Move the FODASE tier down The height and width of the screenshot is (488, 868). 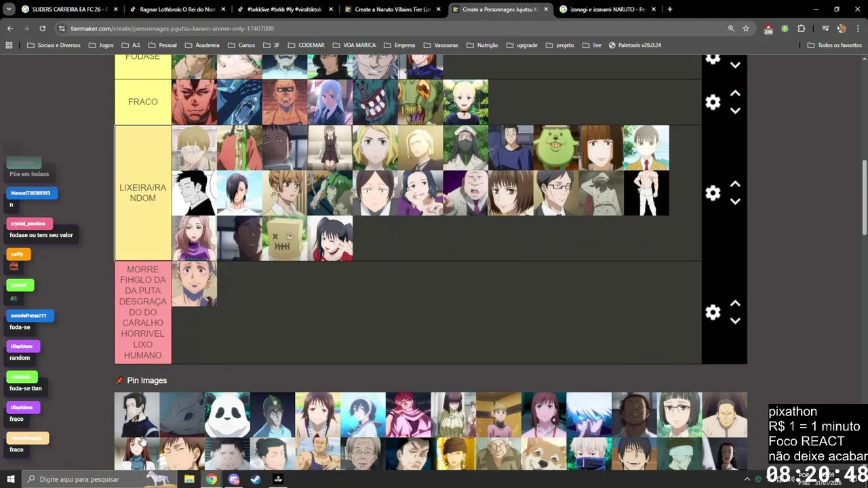(x=735, y=65)
